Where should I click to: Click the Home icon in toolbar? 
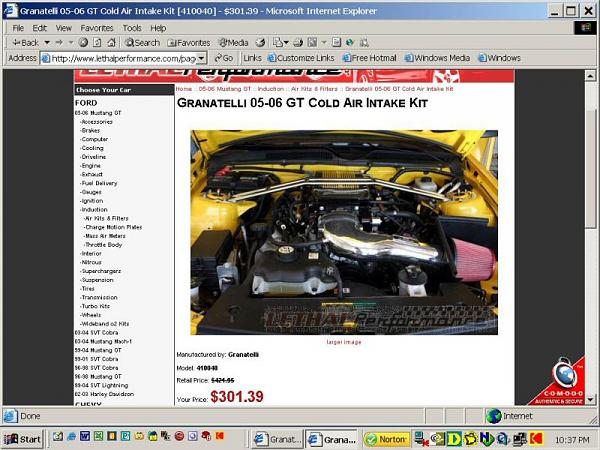click(x=111, y=42)
